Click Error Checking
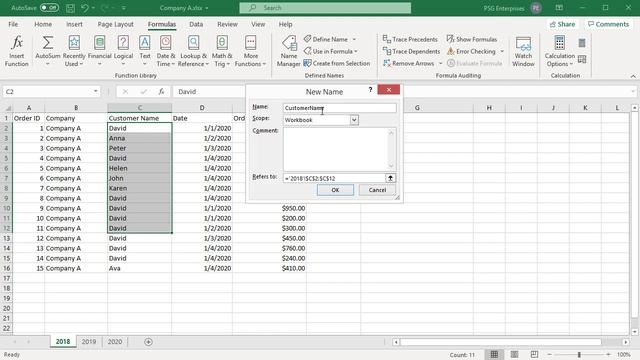 (x=471, y=51)
